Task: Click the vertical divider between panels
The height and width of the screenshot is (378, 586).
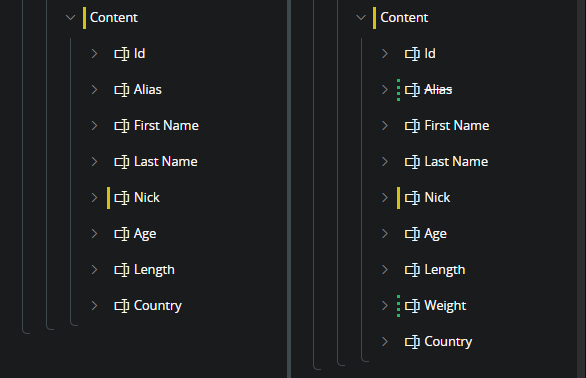Action: pyautogui.click(x=289, y=189)
